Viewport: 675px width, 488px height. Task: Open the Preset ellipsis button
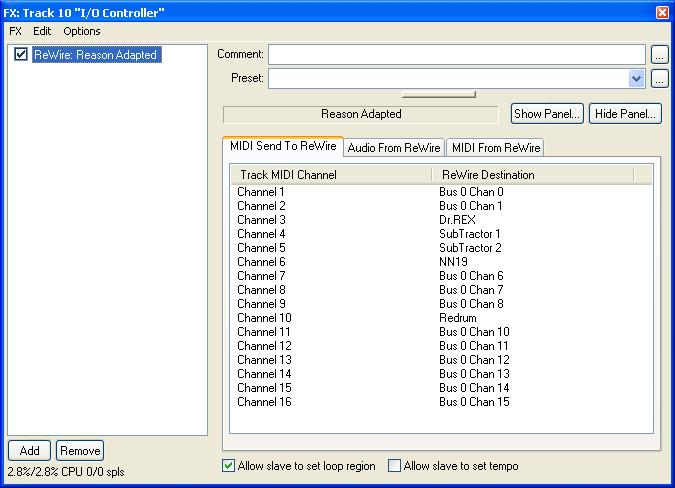tap(660, 78)
